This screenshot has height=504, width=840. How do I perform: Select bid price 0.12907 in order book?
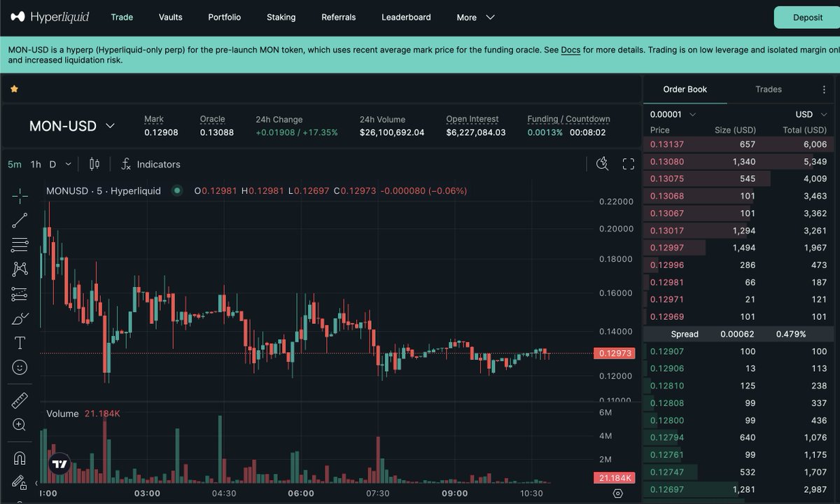(667, 351)
